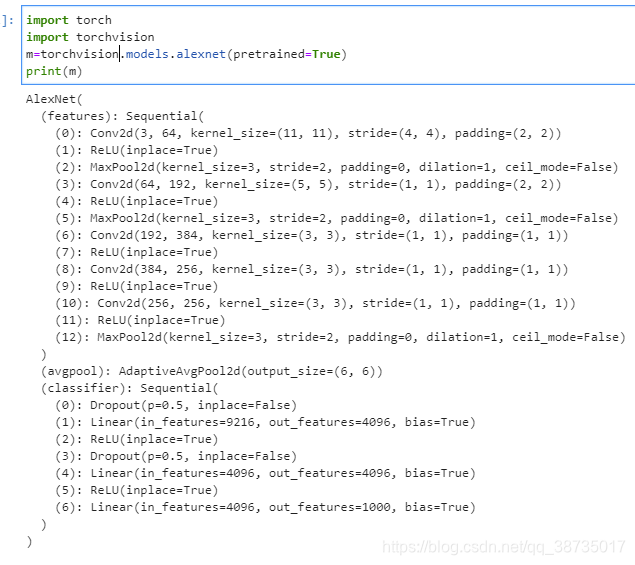Viewport: 635px width, 565px height.
Task: Click classifier Linear out_features=1000 line
Action: click(265, 507)
